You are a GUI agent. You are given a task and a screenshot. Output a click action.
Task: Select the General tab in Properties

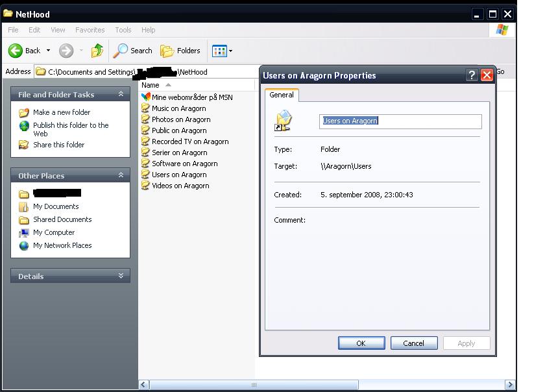(x=282, y=95)
